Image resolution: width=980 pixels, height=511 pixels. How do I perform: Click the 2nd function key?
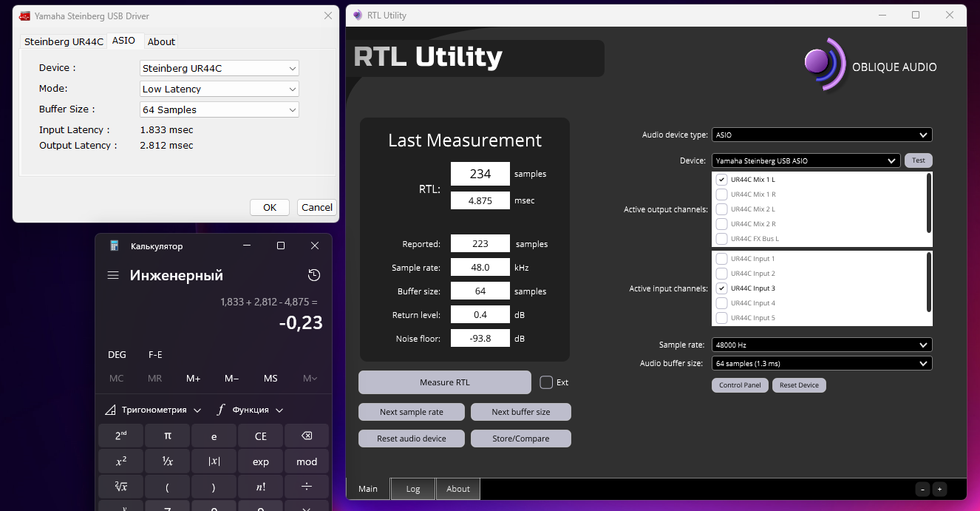121,436
